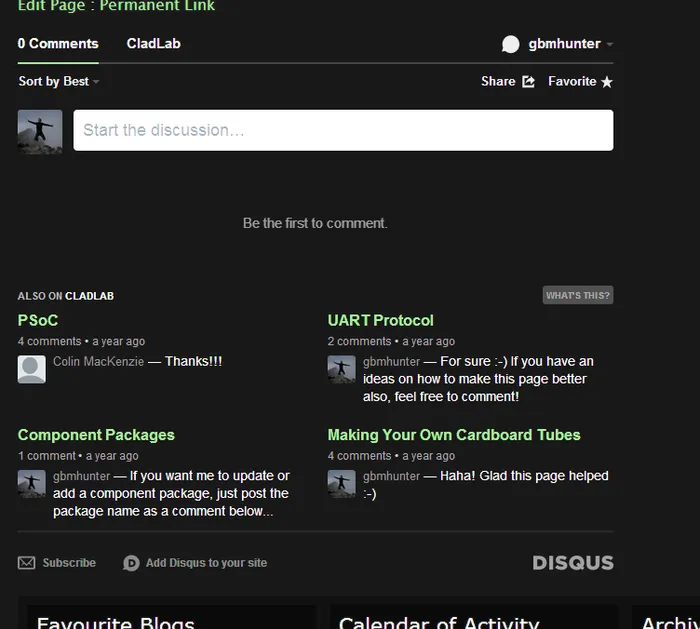Viewport: 700px width, 629px height.
Task: Switch to the 0 Comments tab
Action: pyautogui.click(x=58, y=44)
